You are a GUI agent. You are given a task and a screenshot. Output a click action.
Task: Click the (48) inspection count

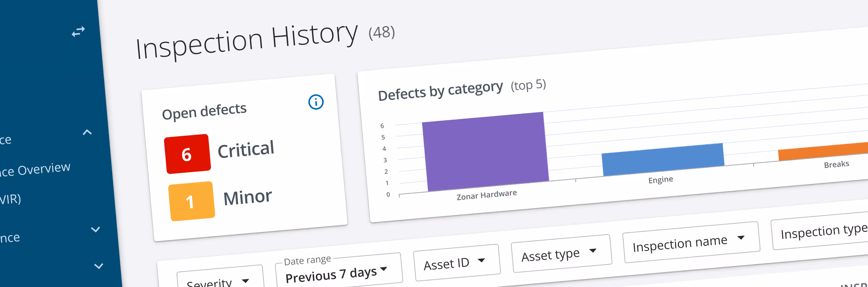point(381,33)
